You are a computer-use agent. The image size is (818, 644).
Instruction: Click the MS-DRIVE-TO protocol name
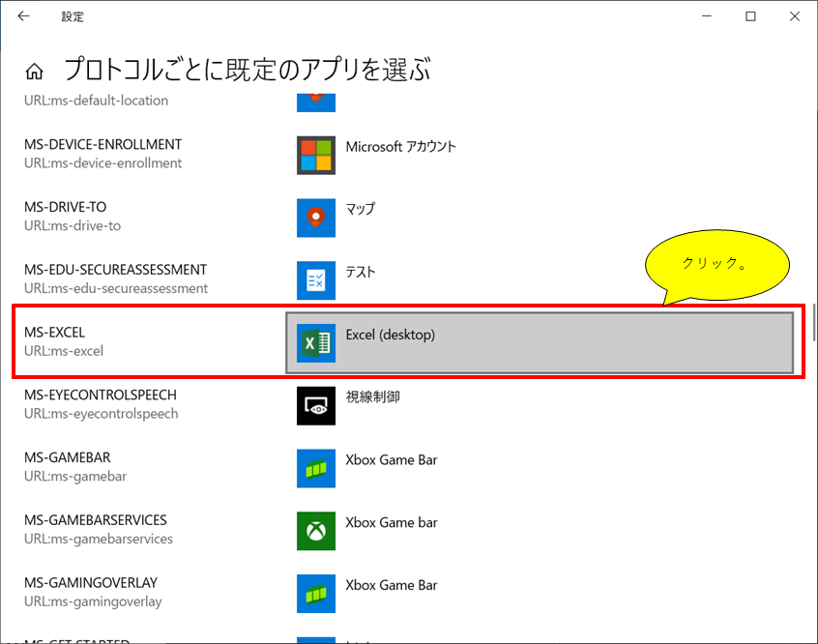pos(65,207)
